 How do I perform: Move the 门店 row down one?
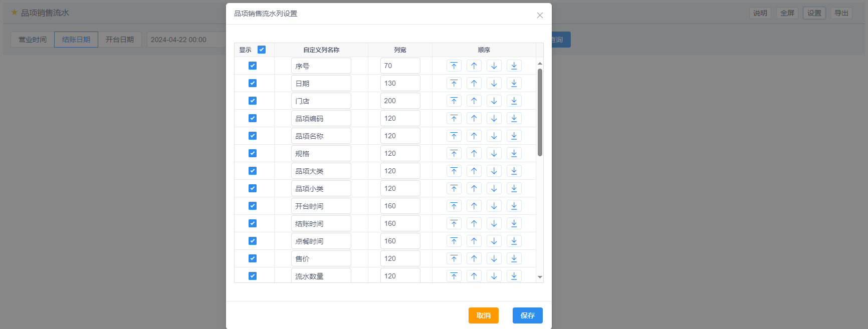[494, 101]
